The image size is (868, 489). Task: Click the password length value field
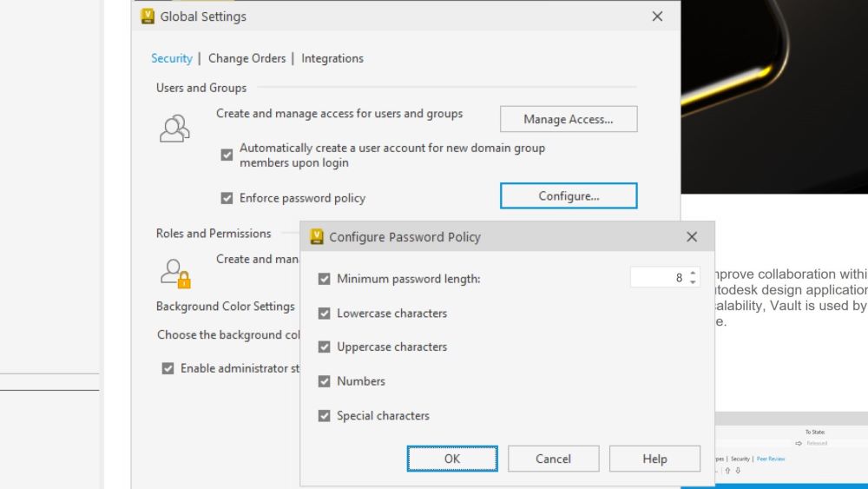coord(659,277)
